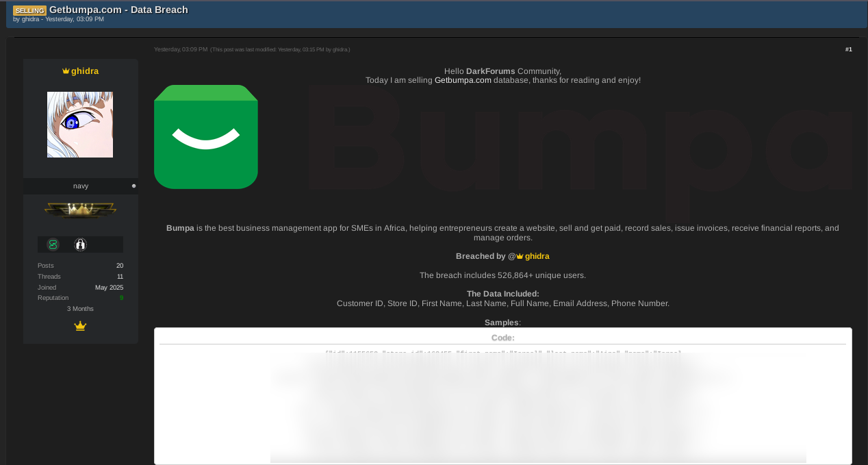This screenshot has width=868, height=465.
Task: Click the status dot next to navy
Action: pos(133,186)
